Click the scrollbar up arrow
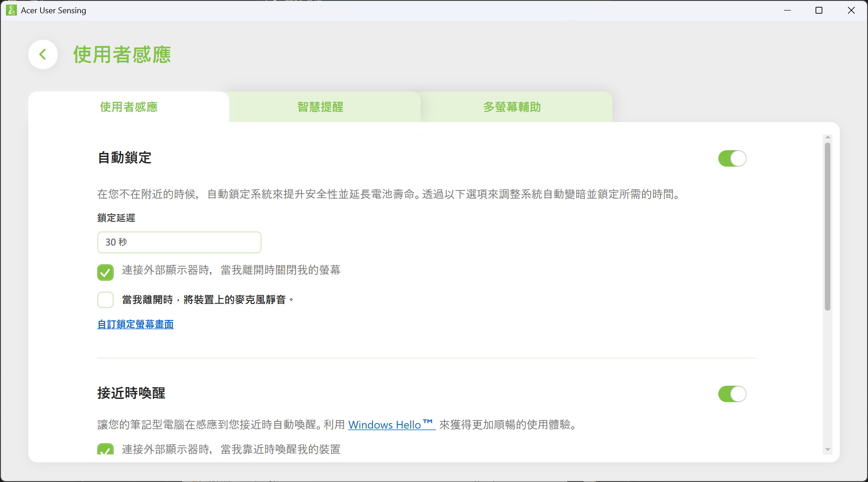 pyautogui.click(x=827, y=137)
